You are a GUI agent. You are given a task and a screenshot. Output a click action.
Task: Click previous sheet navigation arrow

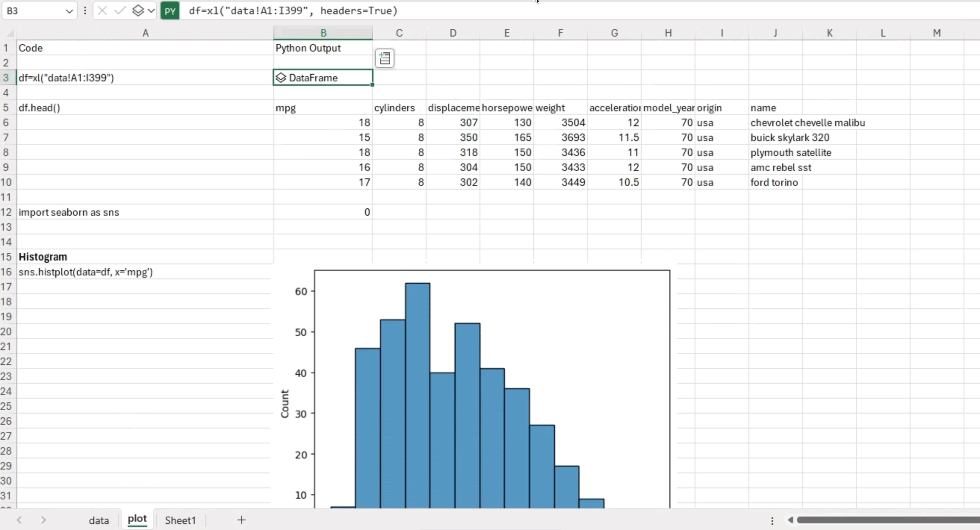coord(19,520)
